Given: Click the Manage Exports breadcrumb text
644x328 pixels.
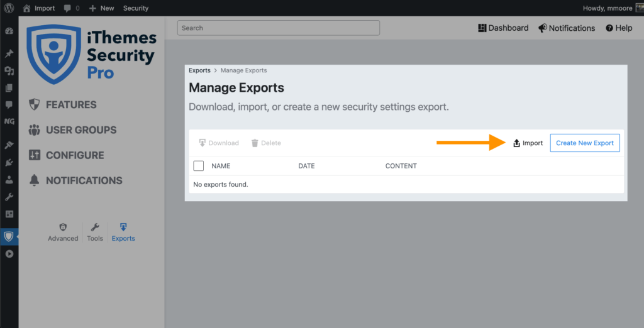Looking at the screenshot, I should (x=244, y=70).
